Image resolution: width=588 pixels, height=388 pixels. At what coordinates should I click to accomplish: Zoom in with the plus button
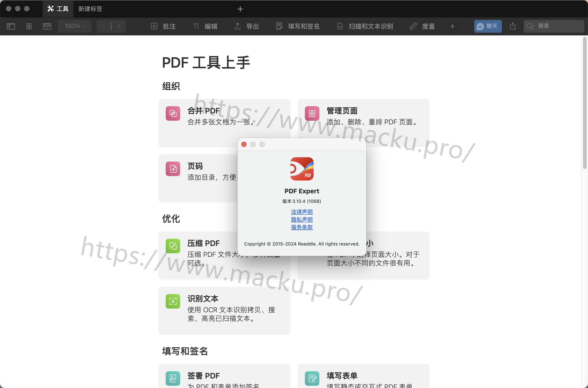[119, 26]
